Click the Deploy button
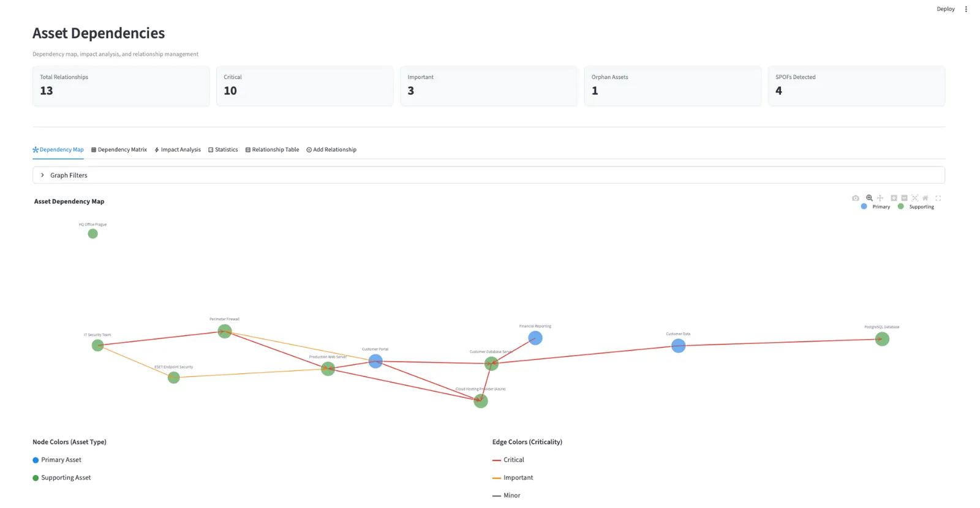Screen dimensions: 980x508 (945, 9)
